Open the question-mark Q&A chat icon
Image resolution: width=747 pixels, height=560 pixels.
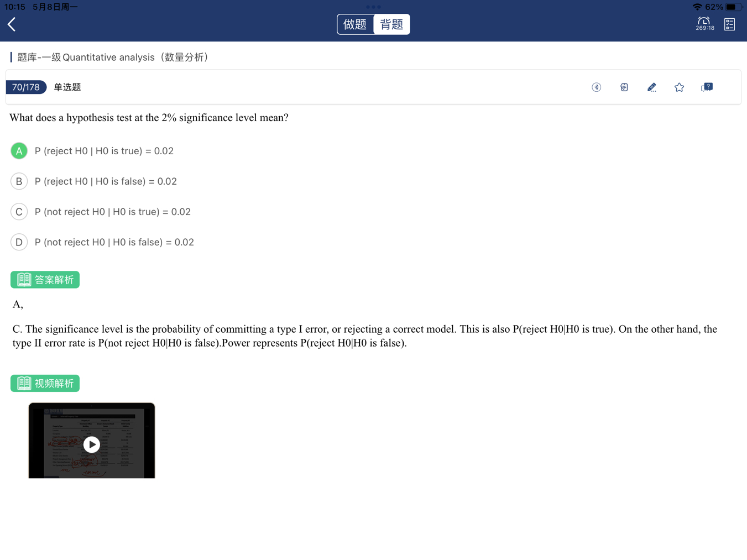point(707,87)
